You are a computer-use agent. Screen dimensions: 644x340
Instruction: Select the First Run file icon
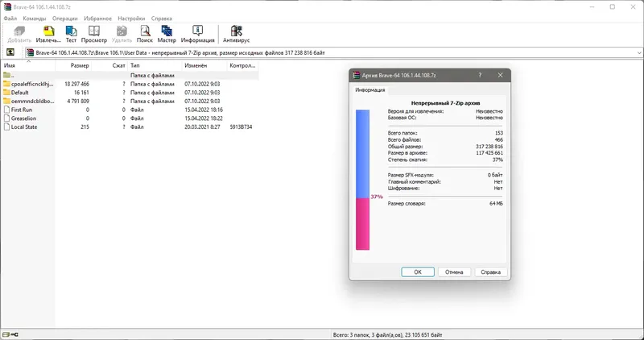click(6, 110)
